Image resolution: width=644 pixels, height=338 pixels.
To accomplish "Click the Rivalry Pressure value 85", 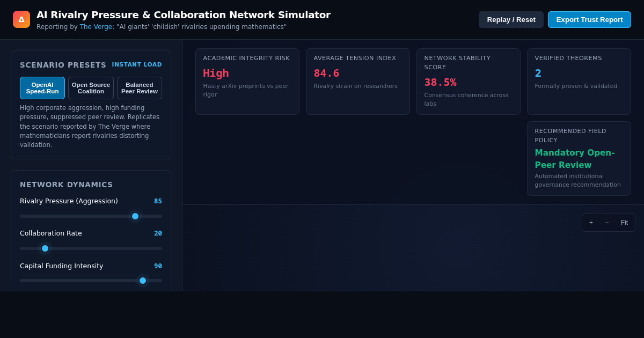I will (x=158, y=201).
